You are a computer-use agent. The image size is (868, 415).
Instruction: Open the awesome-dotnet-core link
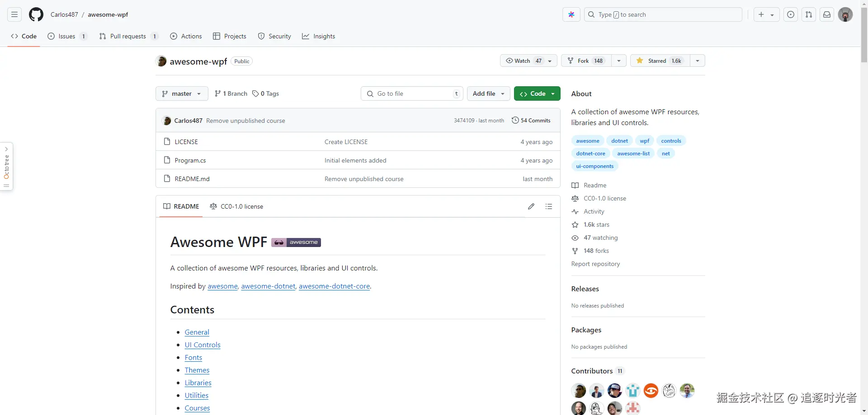coord(335,286)
